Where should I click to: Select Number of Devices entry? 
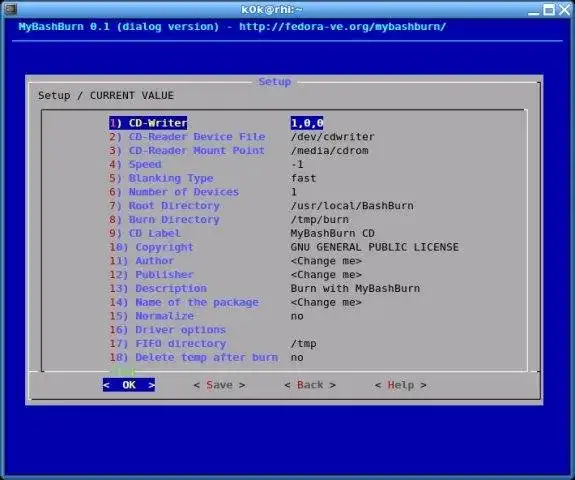click(x=174, y=192)
